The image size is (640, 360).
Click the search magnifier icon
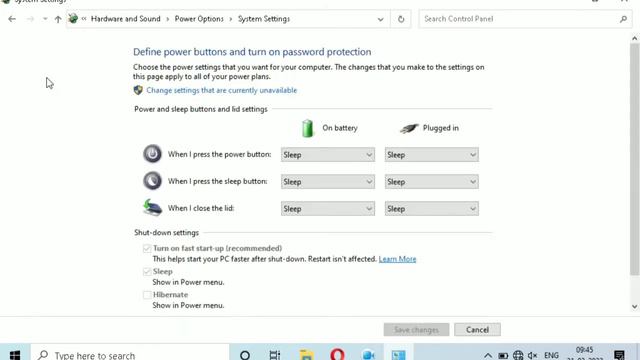point(623,19)
